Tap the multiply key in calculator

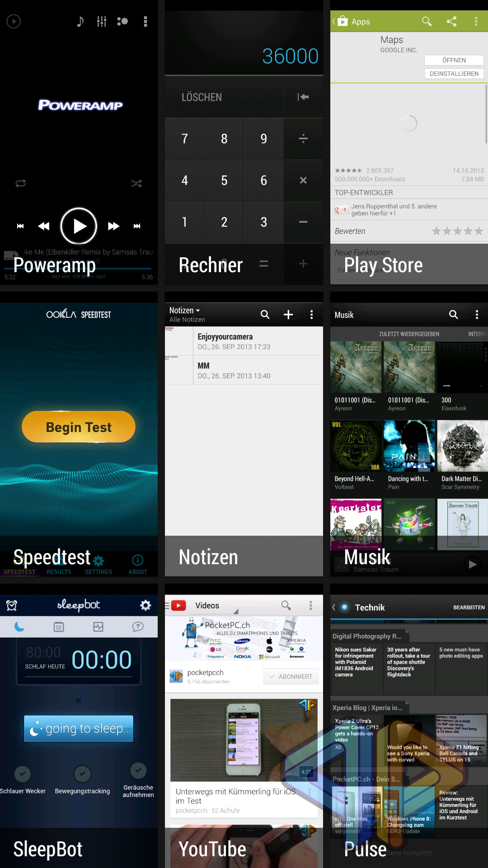coord(303,180)
